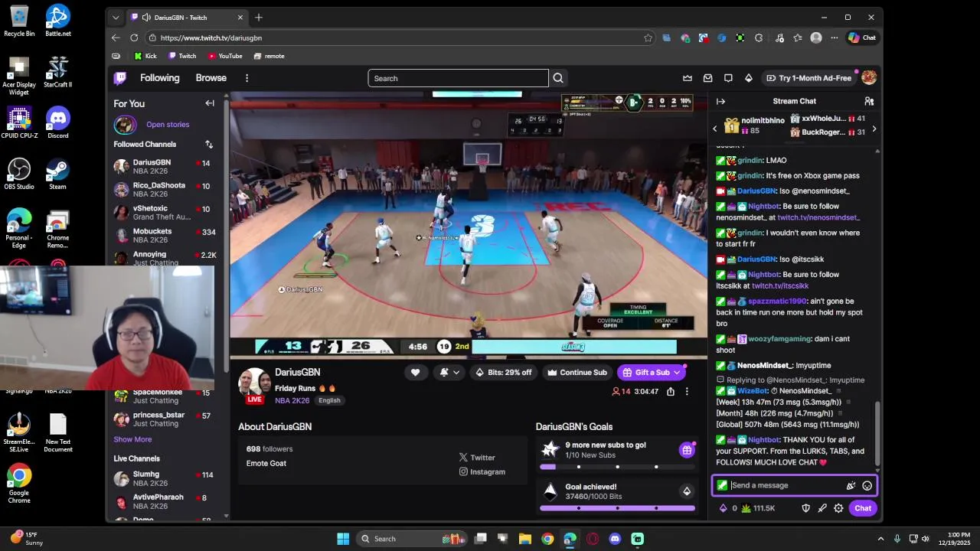Screen dimensions: 980x551
Task: Switch to DariusGBN - Twitch browser tab
Action: pos(186,17)
